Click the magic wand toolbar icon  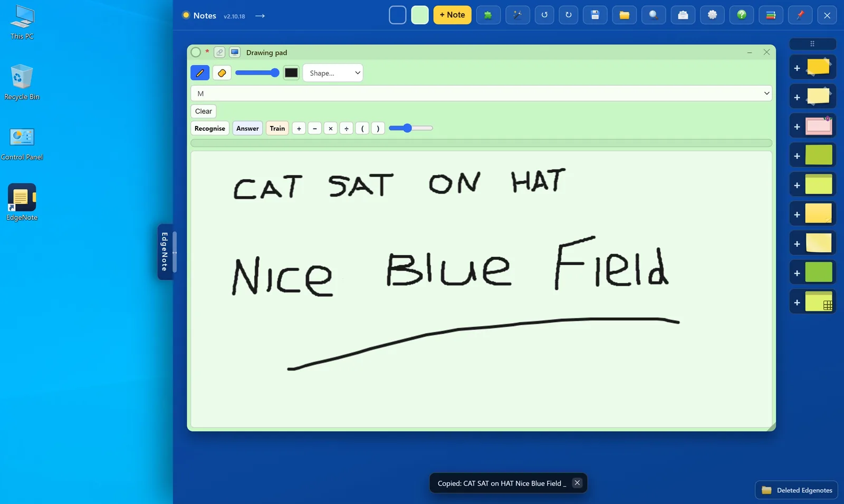tap(517, 15)
